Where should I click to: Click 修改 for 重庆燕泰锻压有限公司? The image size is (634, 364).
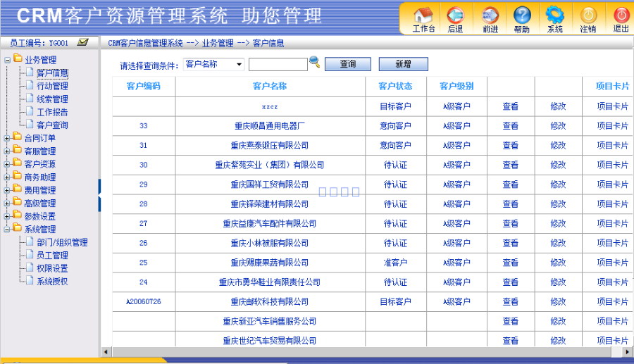(x=558, y=146)
